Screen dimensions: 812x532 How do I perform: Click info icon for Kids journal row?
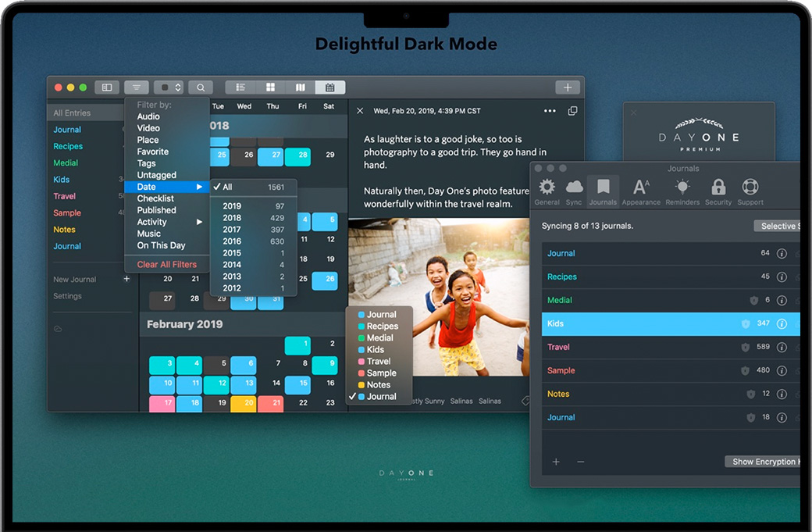point(782,323)
